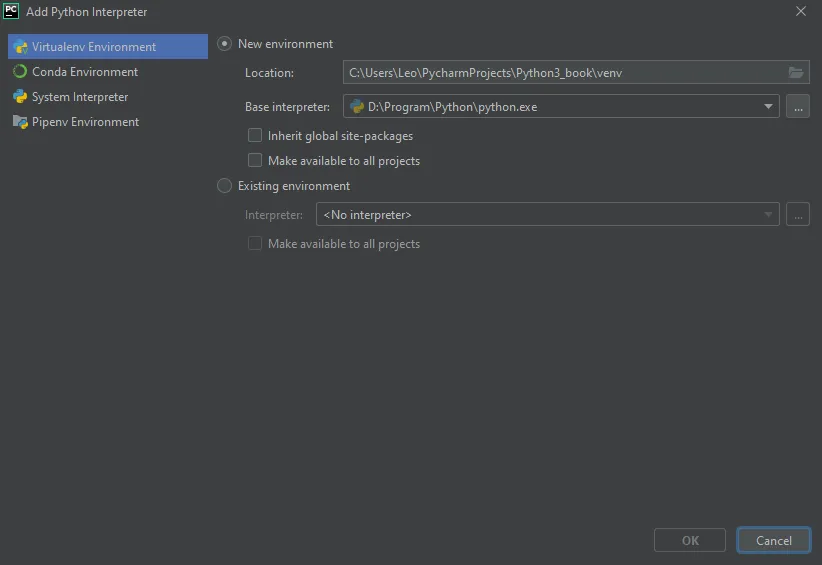The height and width of the screenshot is (565, 822).
Task: Click the Python icon in the Base interpreter field
Action: click(357, 106)
